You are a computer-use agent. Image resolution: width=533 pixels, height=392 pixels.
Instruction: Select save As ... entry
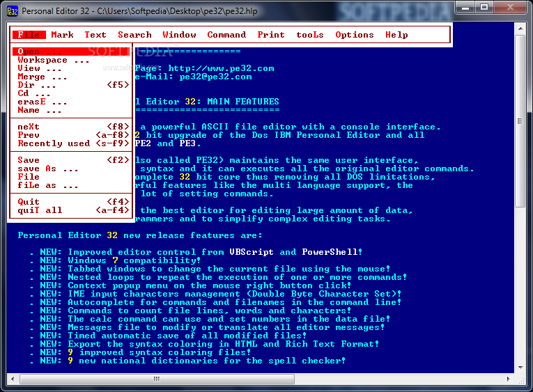tap(71, 168)
